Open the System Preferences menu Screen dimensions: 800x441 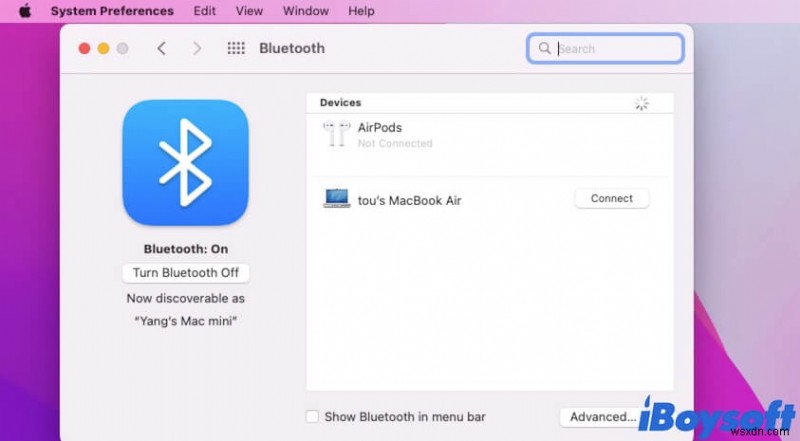point(112,11)
